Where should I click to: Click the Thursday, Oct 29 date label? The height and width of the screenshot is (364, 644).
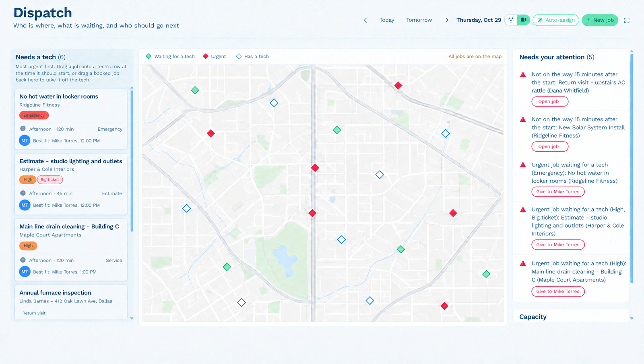tap(479, 20)
